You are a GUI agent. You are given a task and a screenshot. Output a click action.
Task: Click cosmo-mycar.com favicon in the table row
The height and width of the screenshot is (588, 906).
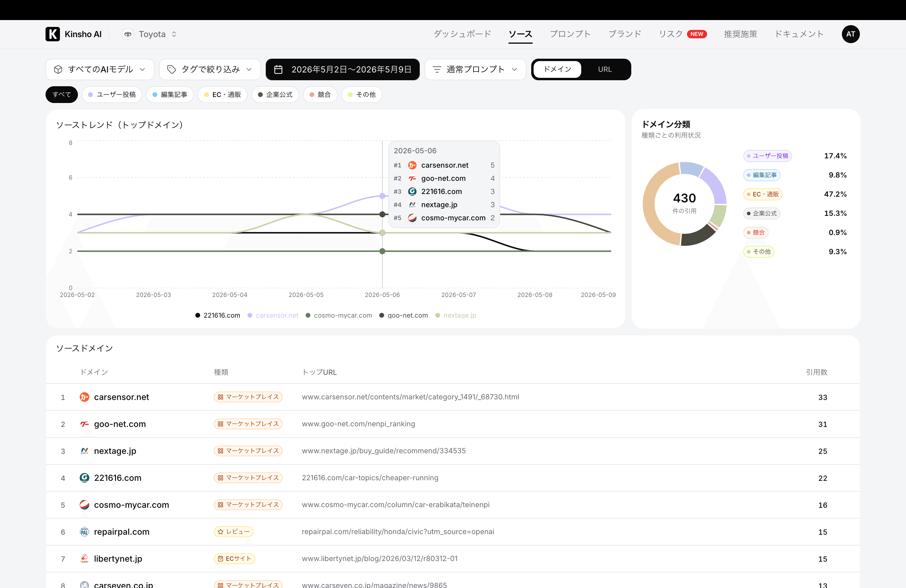tap(84, 505)
